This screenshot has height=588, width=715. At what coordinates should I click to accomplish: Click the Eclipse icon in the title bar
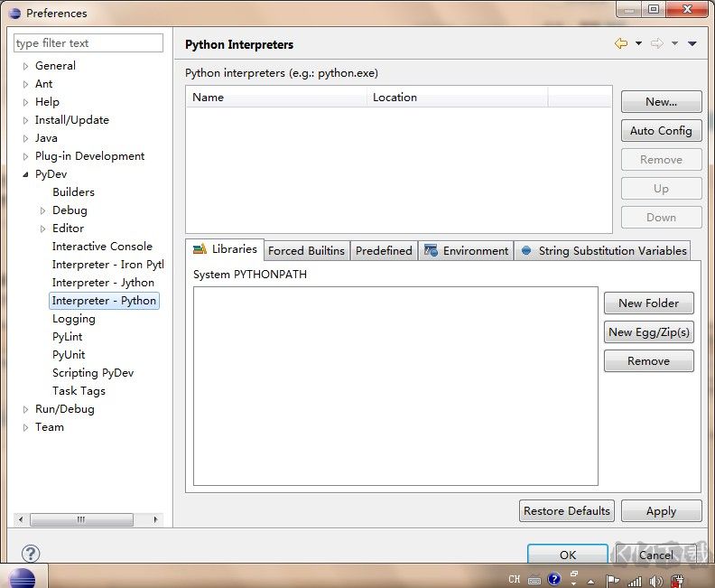[x=14, y=13]
